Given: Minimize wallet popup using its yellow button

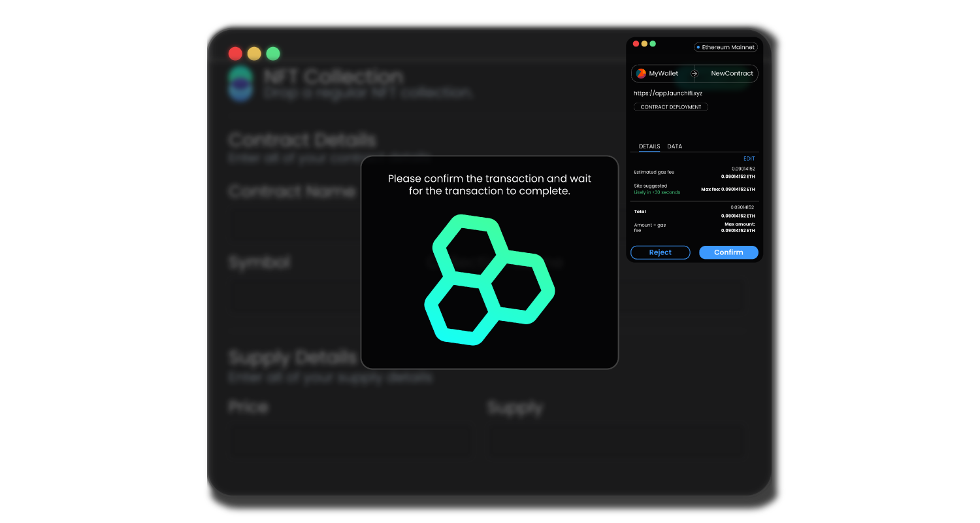Looking at the screenshot, I should [644, 44].
